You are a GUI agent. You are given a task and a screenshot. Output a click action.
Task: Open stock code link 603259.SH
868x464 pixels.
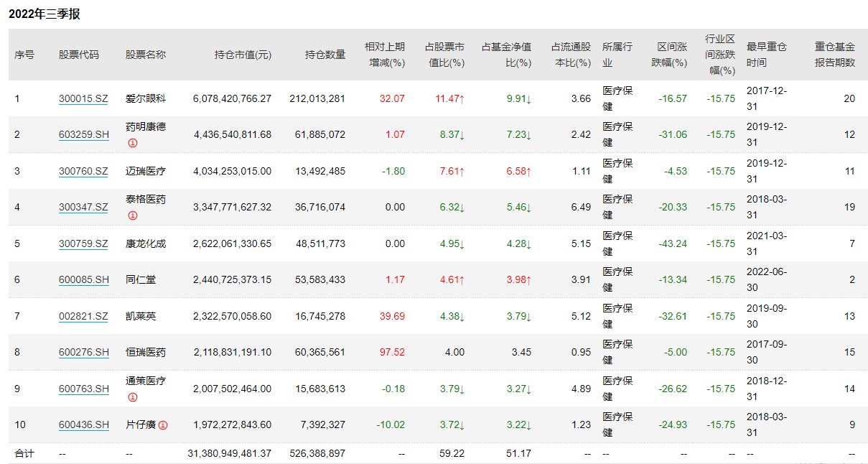(84, 135)
